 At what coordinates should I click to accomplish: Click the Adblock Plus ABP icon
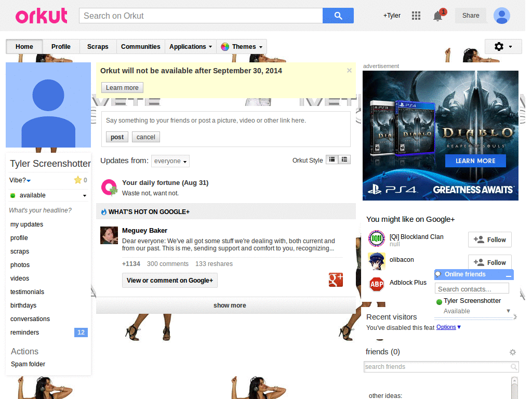coord(377,284)
